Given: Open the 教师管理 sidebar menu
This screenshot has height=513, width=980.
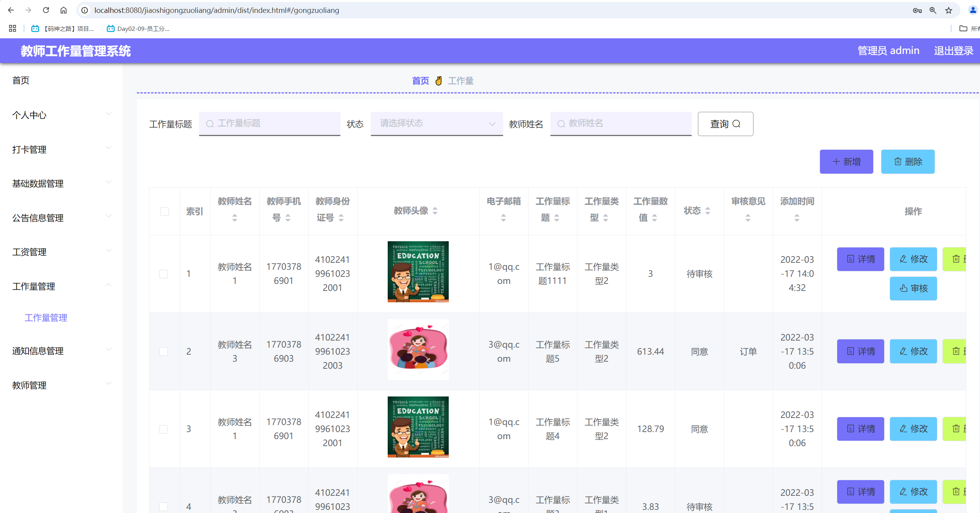Looking at the screenshot, I should click(x=29, y=385).
